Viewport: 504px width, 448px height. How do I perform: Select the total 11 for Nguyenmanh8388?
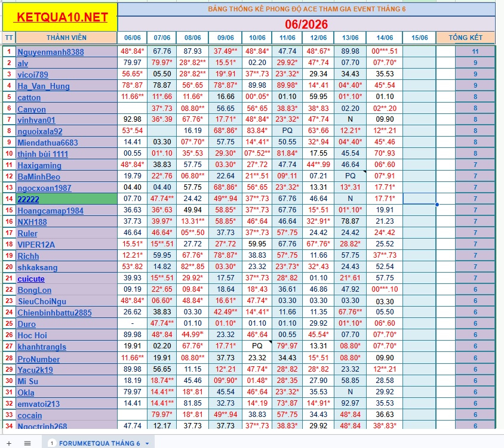[x=475, y=51]
